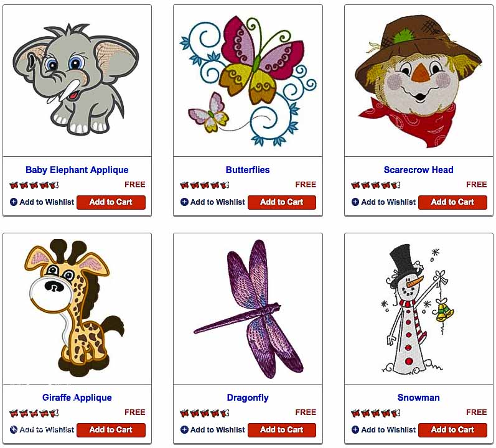
Task: Add Giraffe Applique to cart
Action: [111, 430]
